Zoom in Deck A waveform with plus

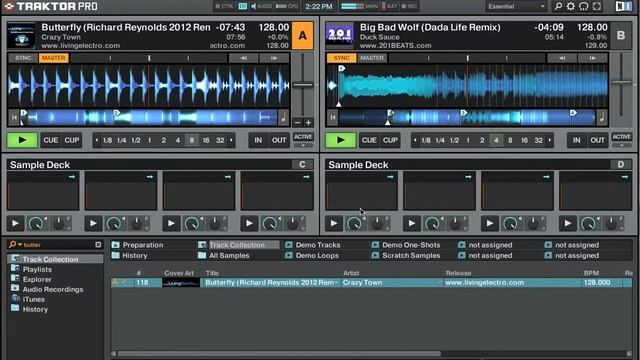308,122
